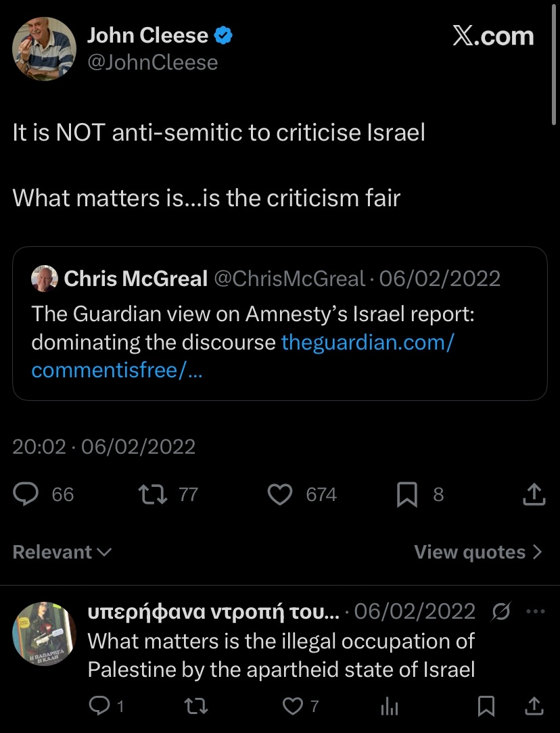Expand the Relevant sort dropdown
560x733 pixels.
(62, 552)
